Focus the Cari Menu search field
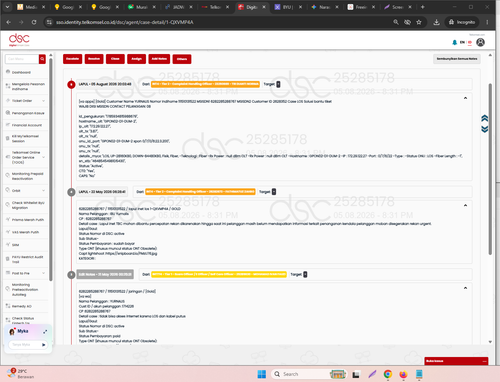500x382 pixels. [x=22, y=59]
